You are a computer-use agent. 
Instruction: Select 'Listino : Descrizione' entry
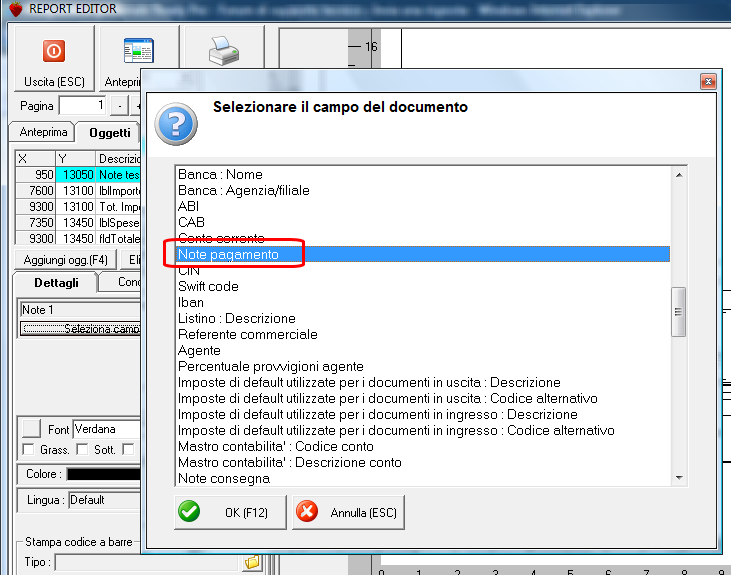pyautogui.click(x=423, y=319)
